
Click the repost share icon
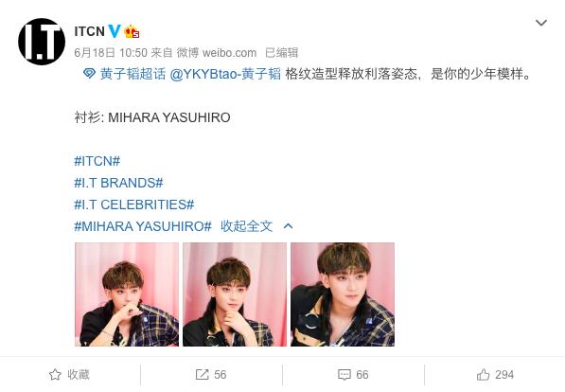[x=203, y=375]
